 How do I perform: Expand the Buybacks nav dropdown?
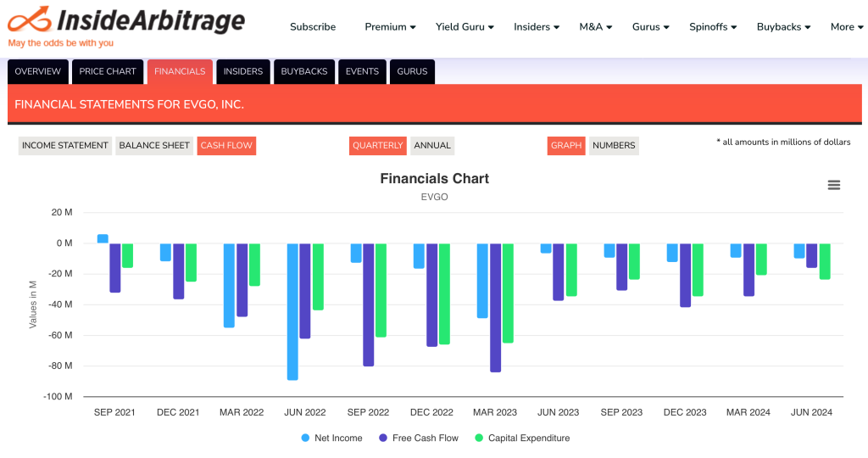point(783,26)
